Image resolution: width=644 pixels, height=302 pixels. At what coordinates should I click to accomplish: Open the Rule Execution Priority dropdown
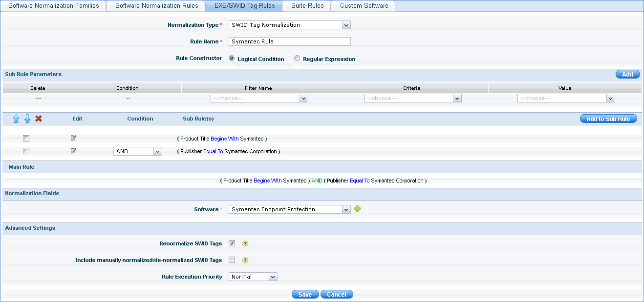tap(253, 277)
